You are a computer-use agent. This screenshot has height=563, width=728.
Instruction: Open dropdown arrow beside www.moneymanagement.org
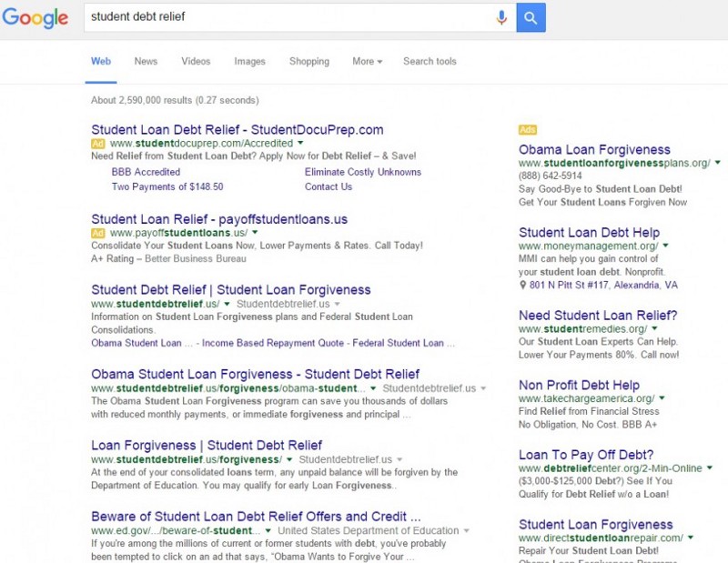tap(666, 246)
